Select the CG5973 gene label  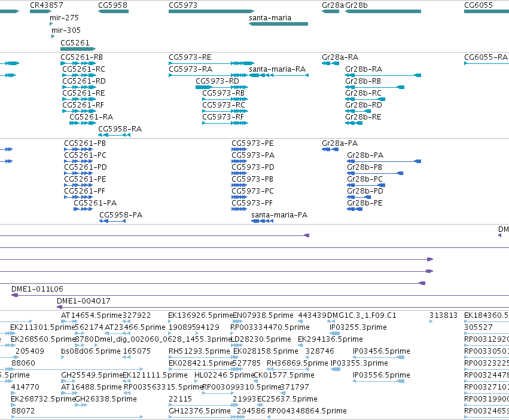[183, 5]
